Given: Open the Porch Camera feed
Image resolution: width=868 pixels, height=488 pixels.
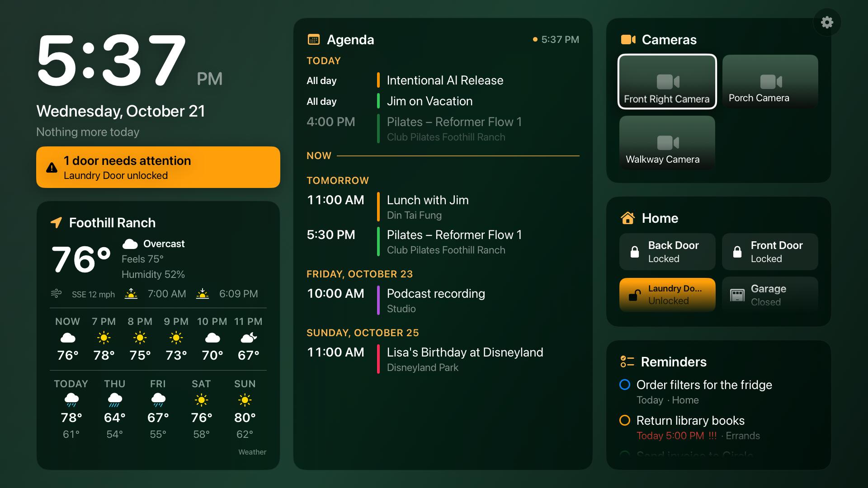Looking at the screenshot, I should point(770,81).
